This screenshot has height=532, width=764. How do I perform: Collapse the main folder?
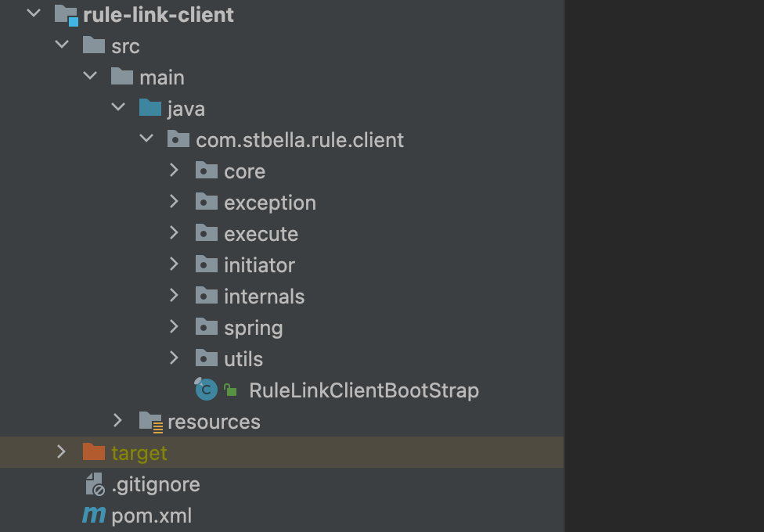click(90, 77)
